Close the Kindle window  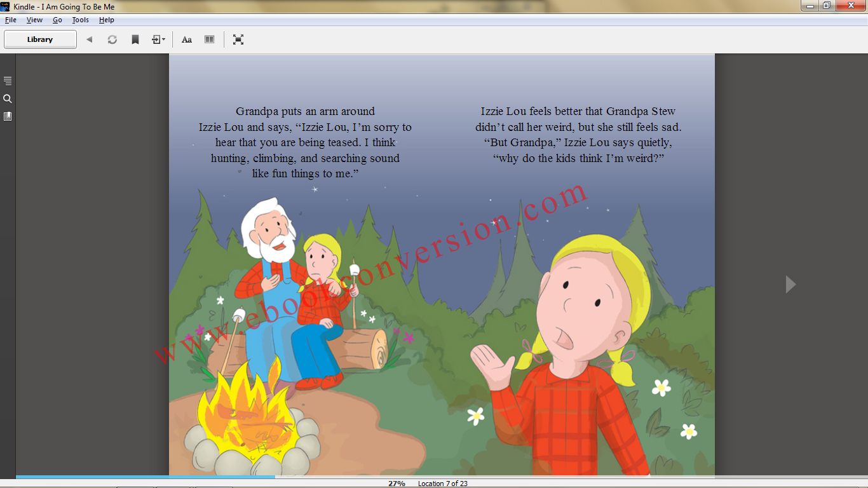[x=850, y=6]
